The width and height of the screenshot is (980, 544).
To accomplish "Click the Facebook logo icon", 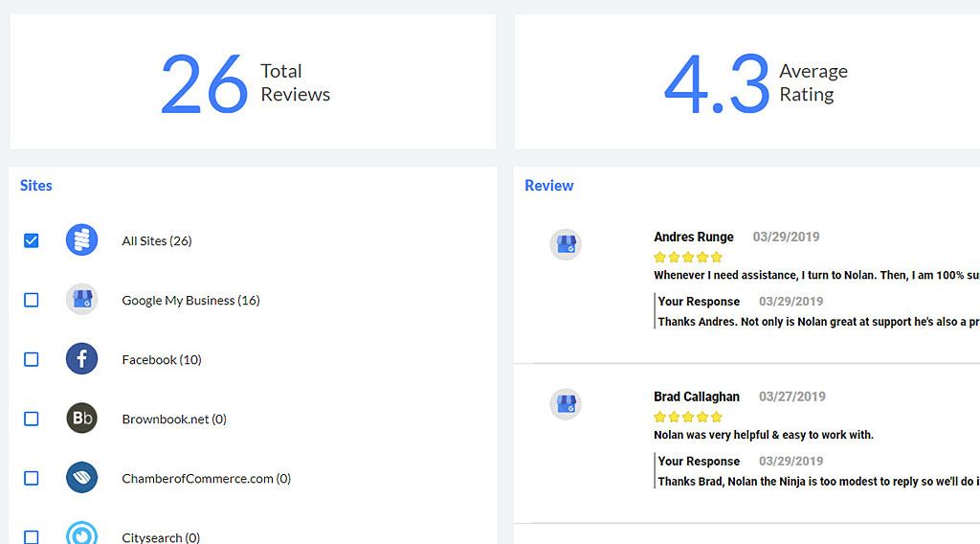I will [82, 358].
